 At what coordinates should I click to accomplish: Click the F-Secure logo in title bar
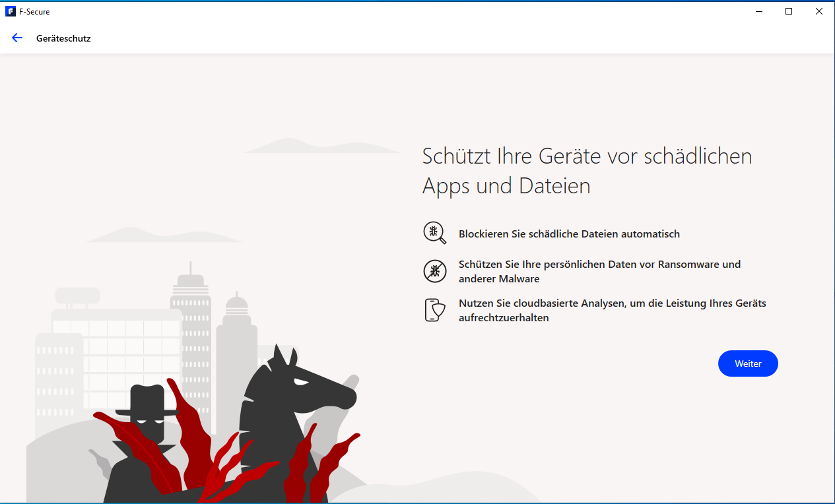[x=10, y=11]
